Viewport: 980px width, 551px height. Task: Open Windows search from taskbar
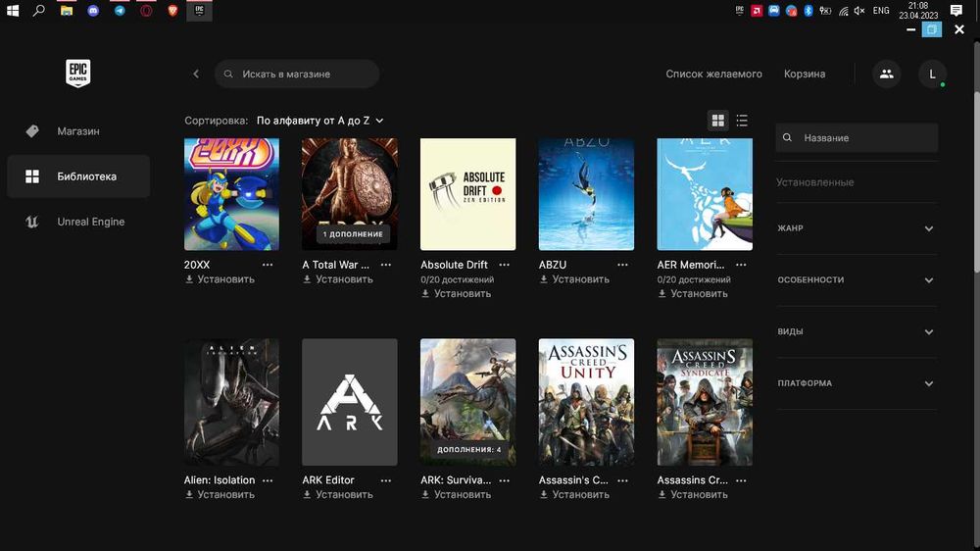tap(39, 11)
